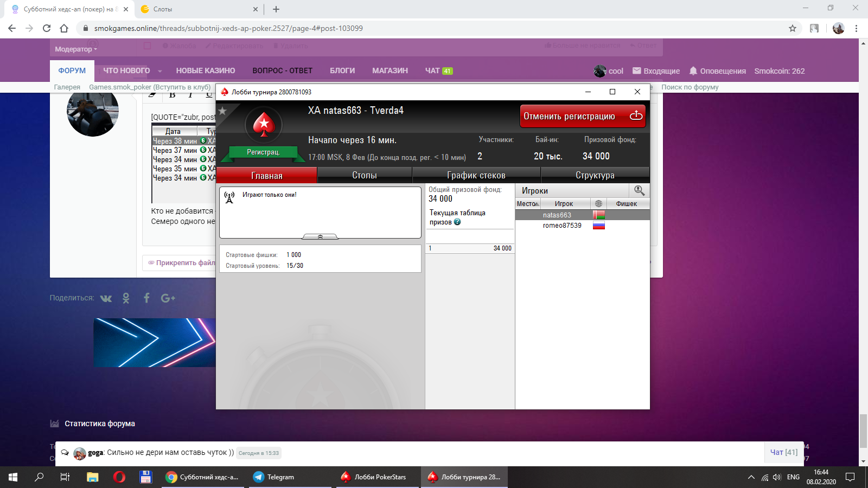The image size is (868, 488).
Task: Click ENG language indicator in tray
Action: click(793, 477)
